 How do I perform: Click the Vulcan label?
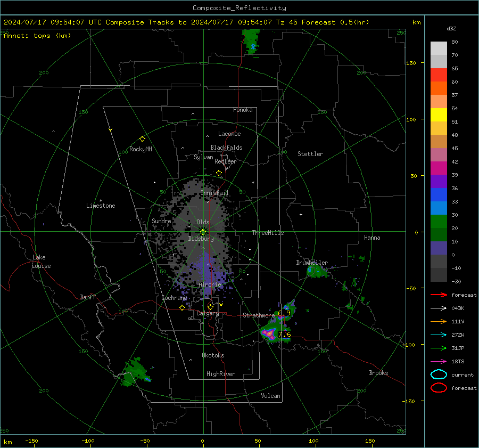tap(270, 396)
